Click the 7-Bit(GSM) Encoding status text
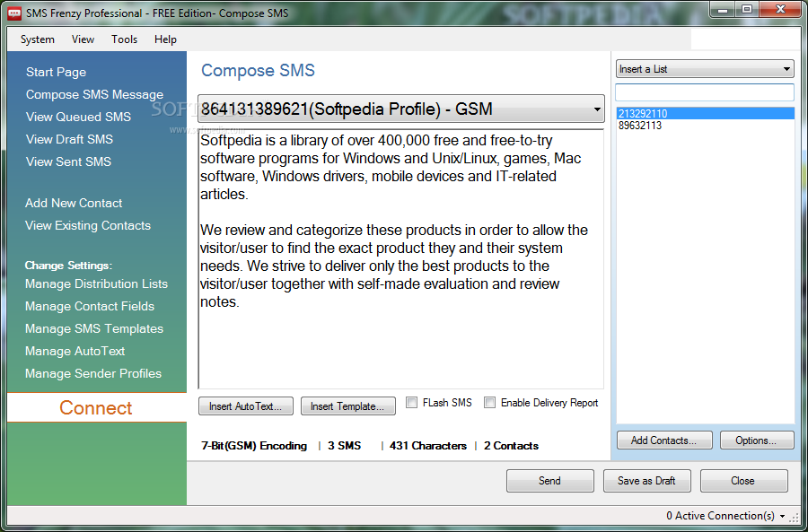808x532 pixels. [254, 446]
